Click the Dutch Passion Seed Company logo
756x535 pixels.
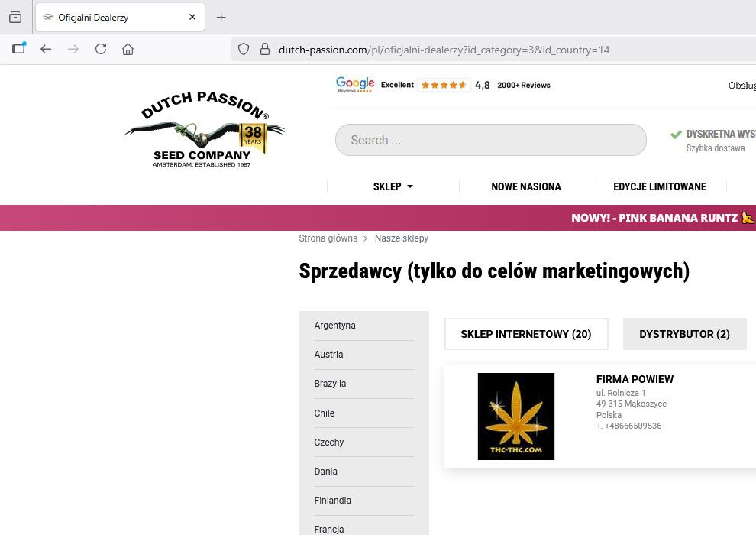click(x=204, y=130)
